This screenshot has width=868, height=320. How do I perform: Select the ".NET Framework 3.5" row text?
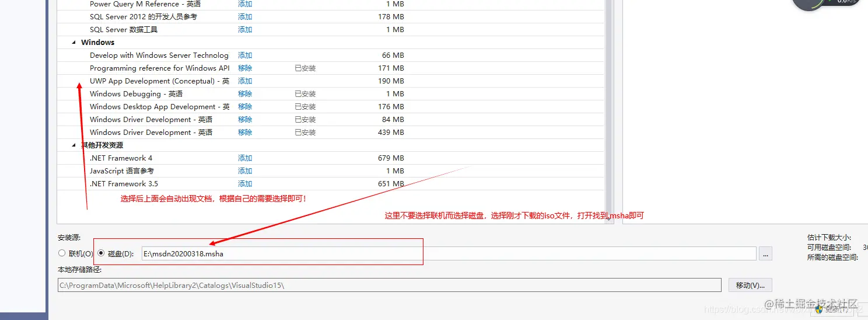[x=124, y=184]
